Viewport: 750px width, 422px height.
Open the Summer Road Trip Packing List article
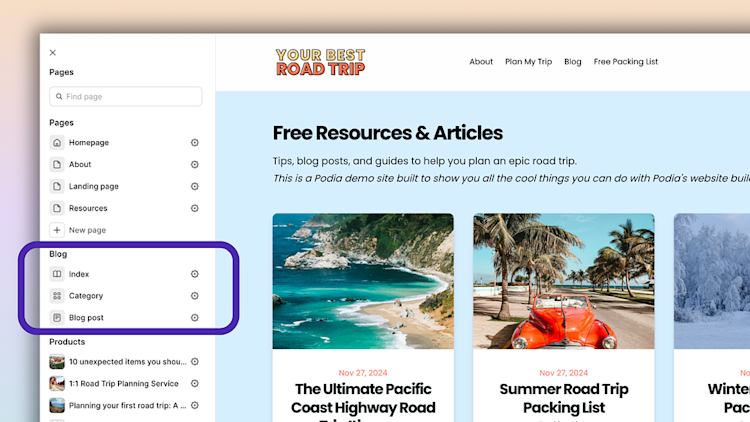pos(564,398)
